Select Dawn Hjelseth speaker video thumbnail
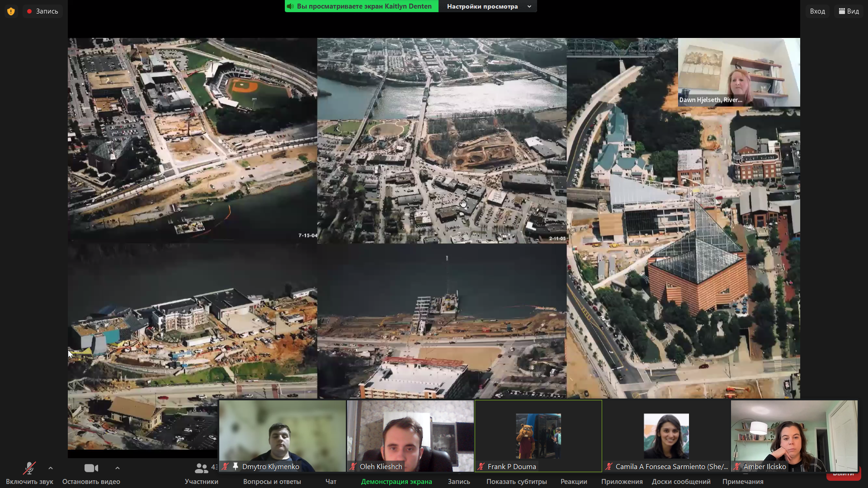The width and height of the screenshot is (868, 488). (739, 72)
